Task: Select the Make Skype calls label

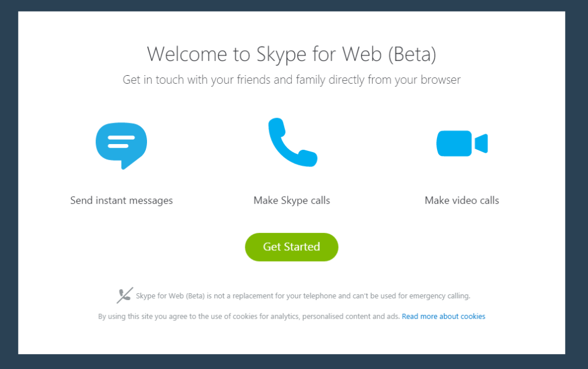Action: pyautogui.click(x=292, y=200)
